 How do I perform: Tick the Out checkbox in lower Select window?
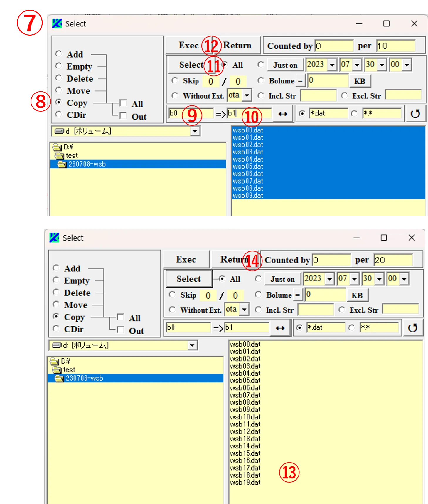point(121,330)
